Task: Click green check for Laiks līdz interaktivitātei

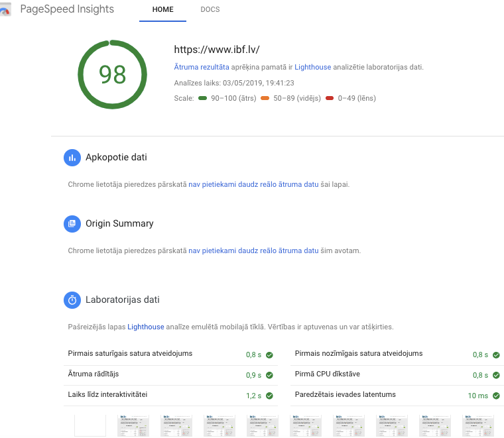Action: pyautogui.click(x=269, y=396)
